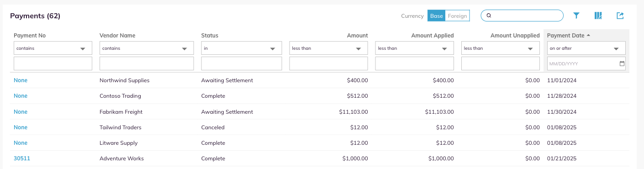The height and width of the screenshot is (169, 644).
Task: Click the 11/30/2024 payment date cell
Action: 562,112
